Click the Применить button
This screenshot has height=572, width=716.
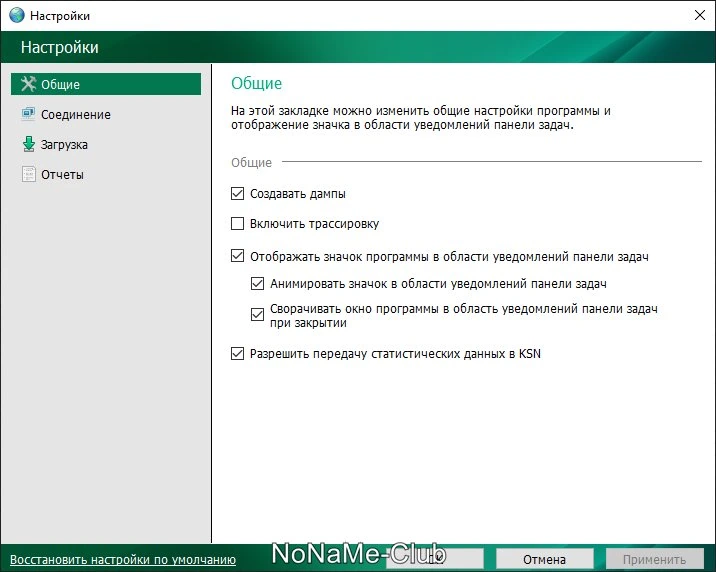click(x=654, y=559)
